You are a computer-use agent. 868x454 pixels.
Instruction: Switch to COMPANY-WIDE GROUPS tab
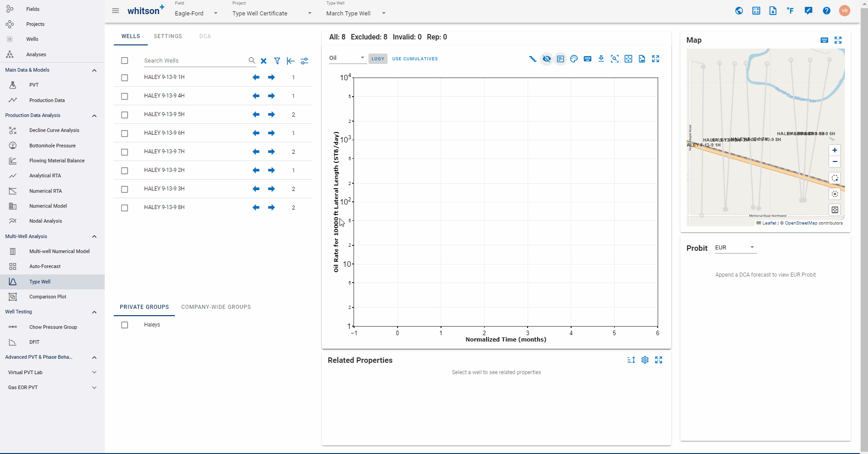point(216,307)
